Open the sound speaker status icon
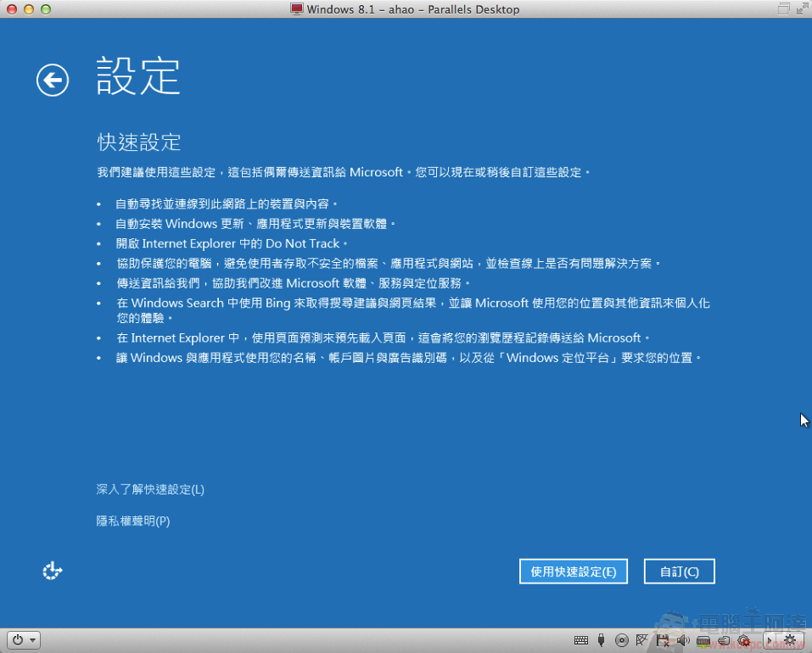The width and height of the screenshot is (812, 653). (x=683, y=640)
